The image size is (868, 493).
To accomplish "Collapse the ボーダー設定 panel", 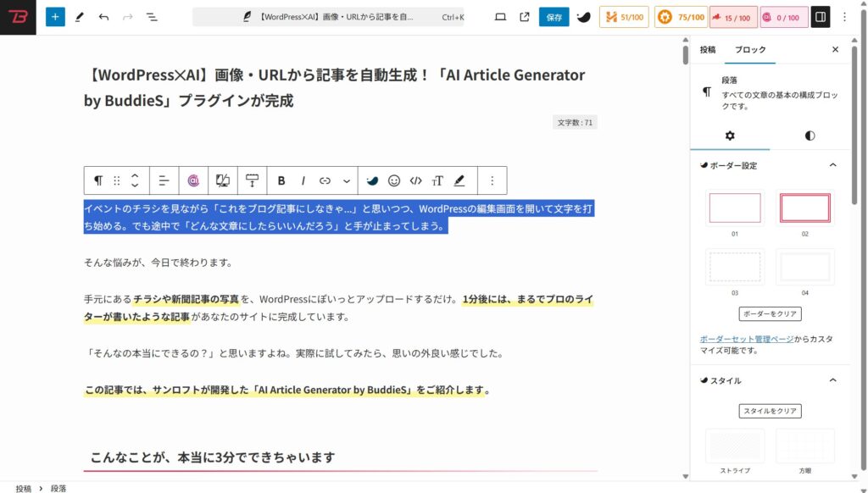I will point(832,165).
